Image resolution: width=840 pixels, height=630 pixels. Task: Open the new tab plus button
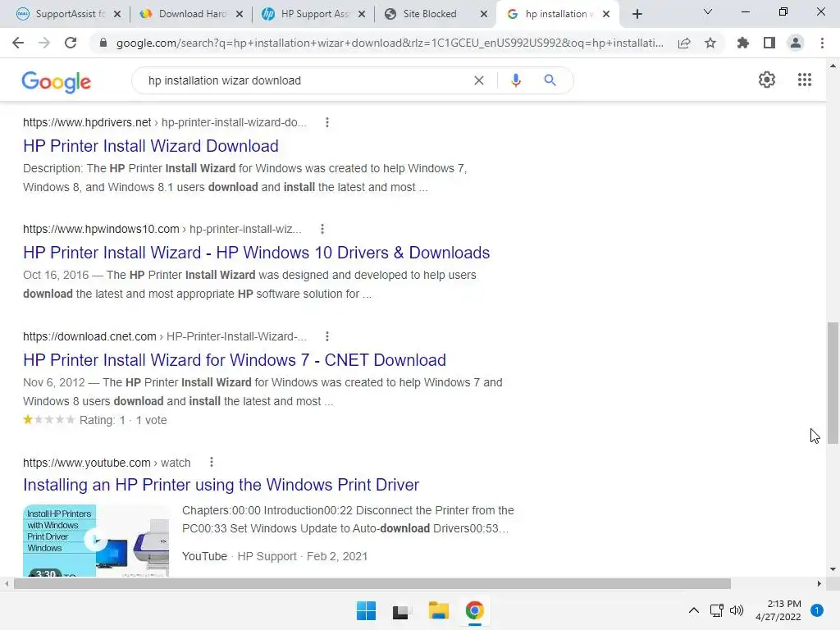(637, 14)
